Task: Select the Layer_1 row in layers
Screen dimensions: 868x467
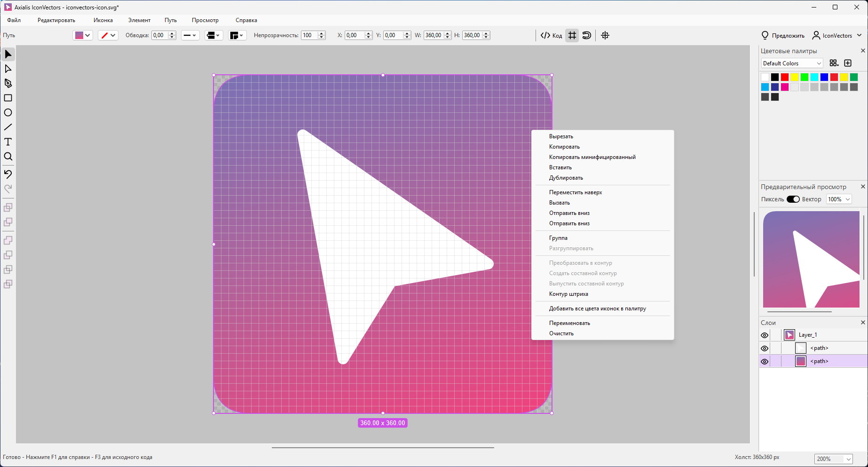Action: pos(813,335)
